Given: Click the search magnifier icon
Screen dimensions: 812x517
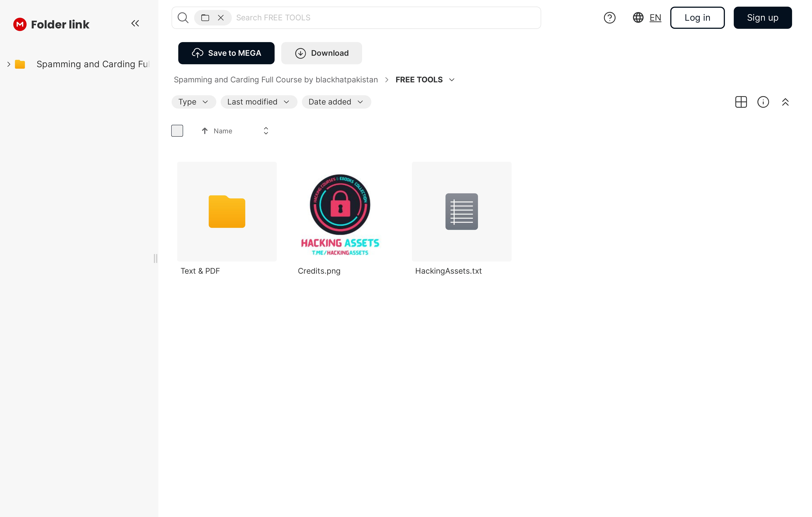Looking at the screenshot, I should 183,18.
